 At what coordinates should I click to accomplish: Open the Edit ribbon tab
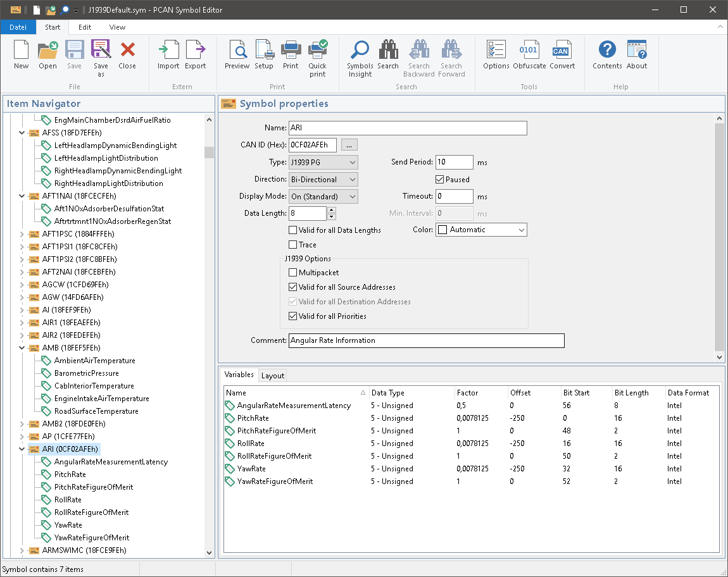point(85,27)
